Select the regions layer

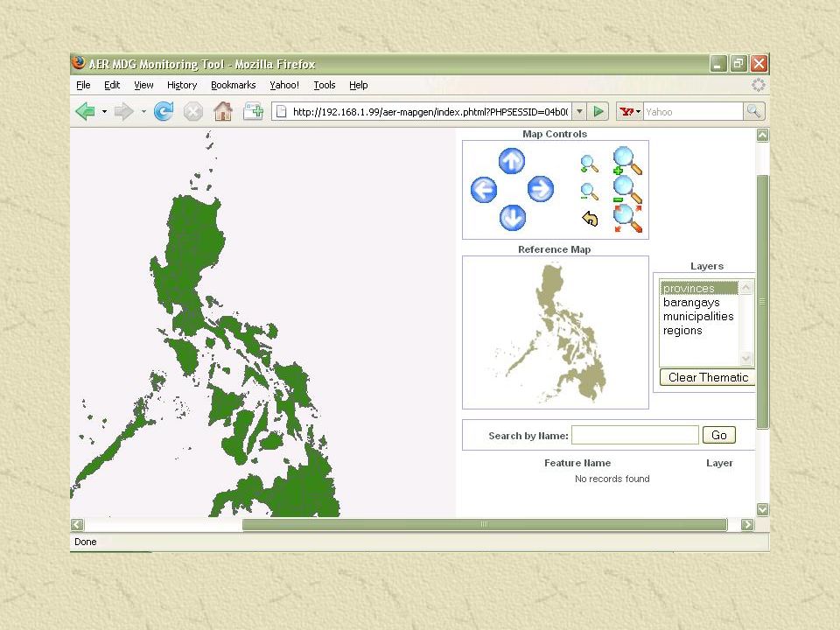pyautogui.click(x=699, y=330)
